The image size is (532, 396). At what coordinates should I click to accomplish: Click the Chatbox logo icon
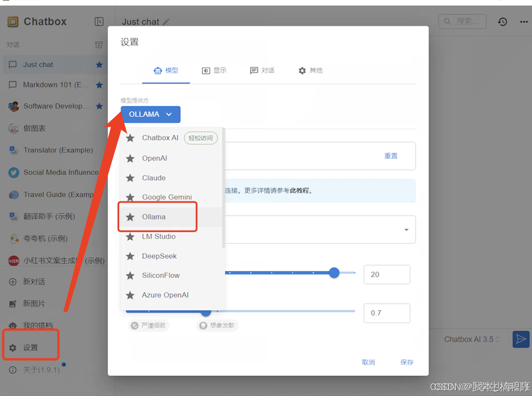tap(13, 22)
